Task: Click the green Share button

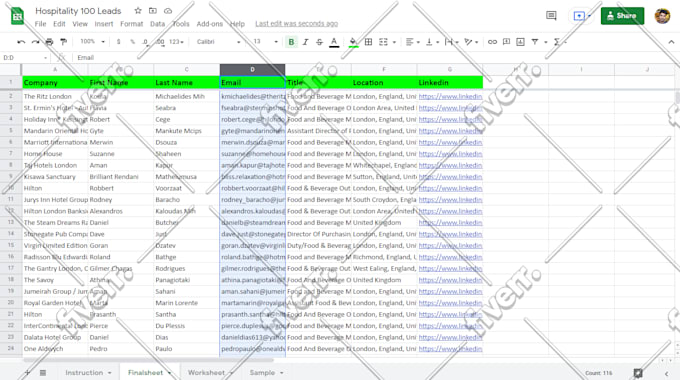Action: (622, 16)
